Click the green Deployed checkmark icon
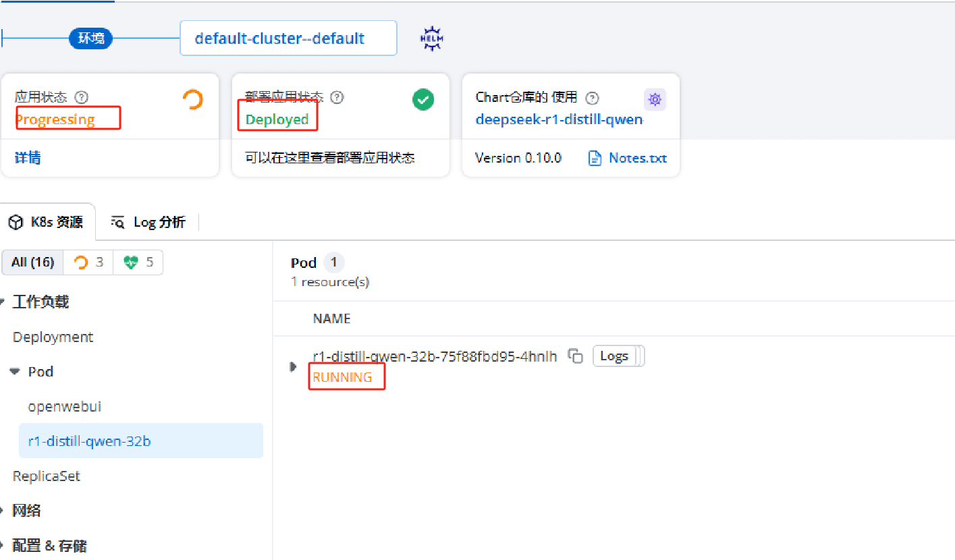The image size is (955, 560). point(423,100)
